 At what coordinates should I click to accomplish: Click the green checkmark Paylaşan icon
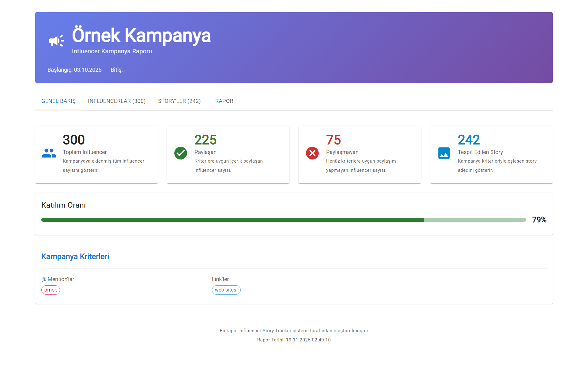(x=181, y=153)
